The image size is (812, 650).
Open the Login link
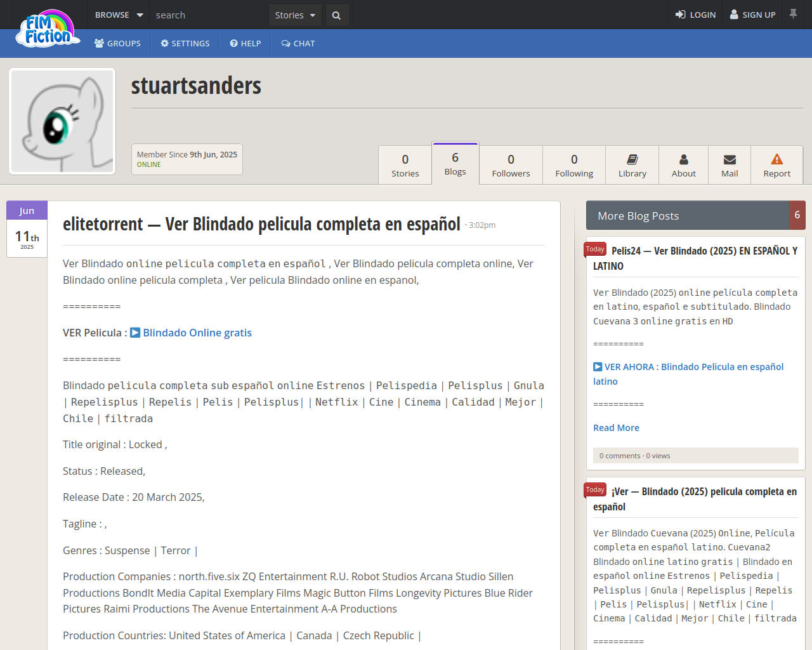(695, 15)
